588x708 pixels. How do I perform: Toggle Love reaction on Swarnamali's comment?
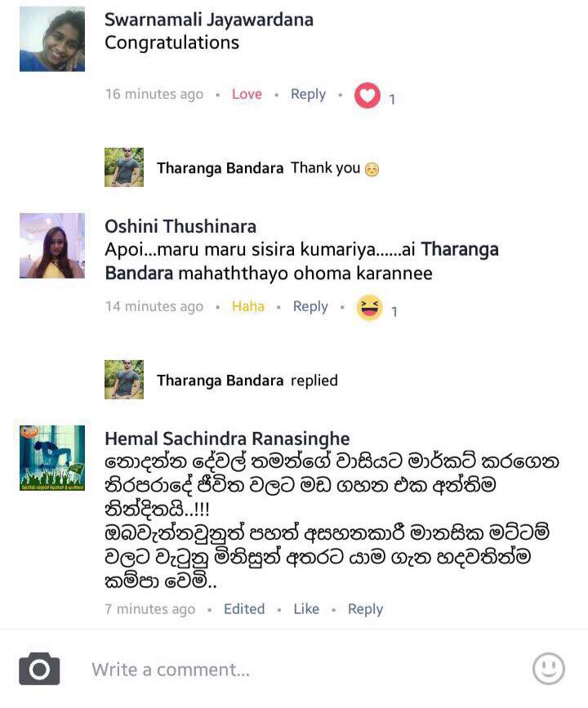coord(247,94)
